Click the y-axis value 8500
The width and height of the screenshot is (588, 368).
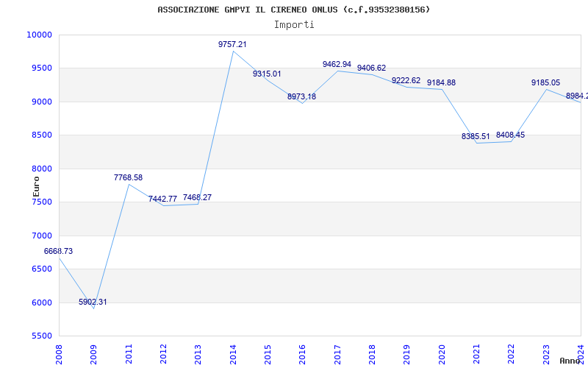coord(41,135)
